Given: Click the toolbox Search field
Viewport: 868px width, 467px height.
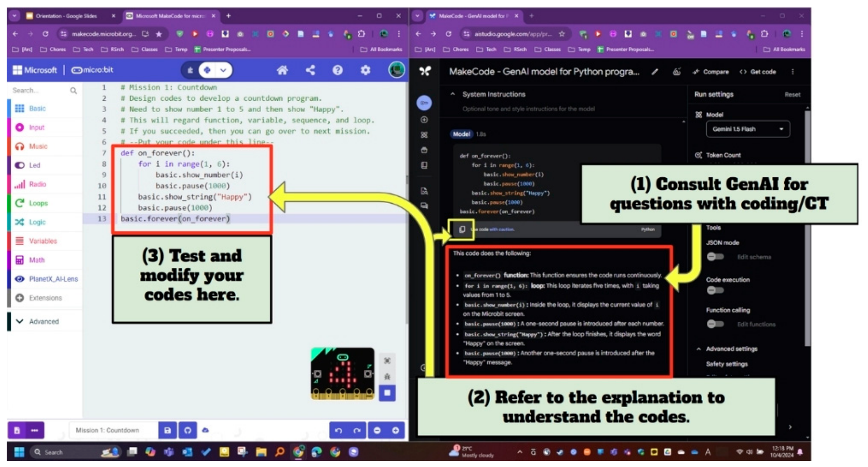Looking at the screenshot, I should [44, 90].
